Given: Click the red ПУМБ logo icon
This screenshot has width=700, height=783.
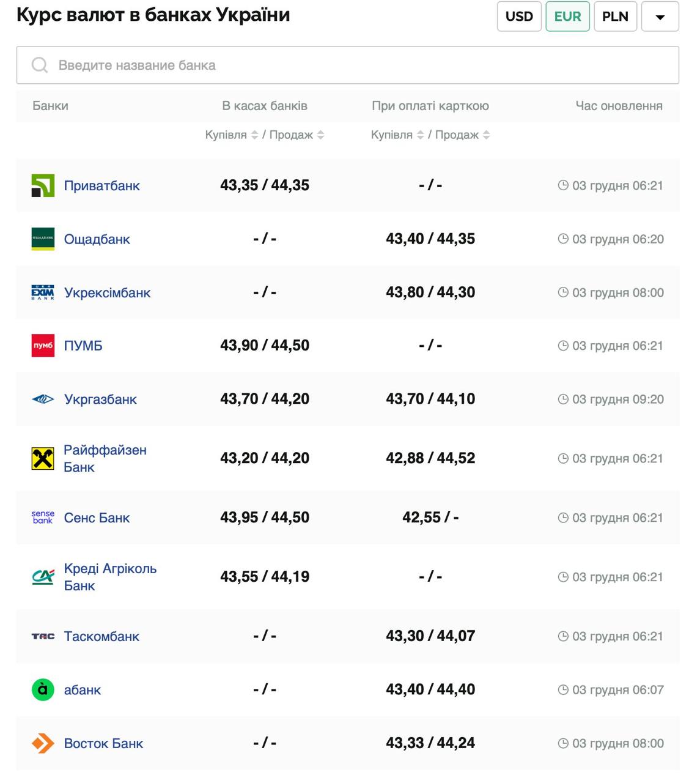Looking at the screenshot, I should pos(43,346).
